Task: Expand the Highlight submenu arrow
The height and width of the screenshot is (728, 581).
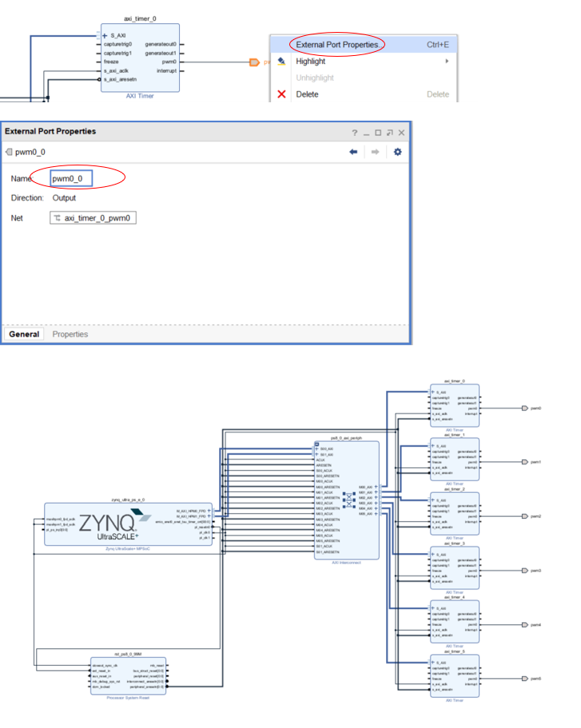Action: pyautogui.click(x=447, y=62)
